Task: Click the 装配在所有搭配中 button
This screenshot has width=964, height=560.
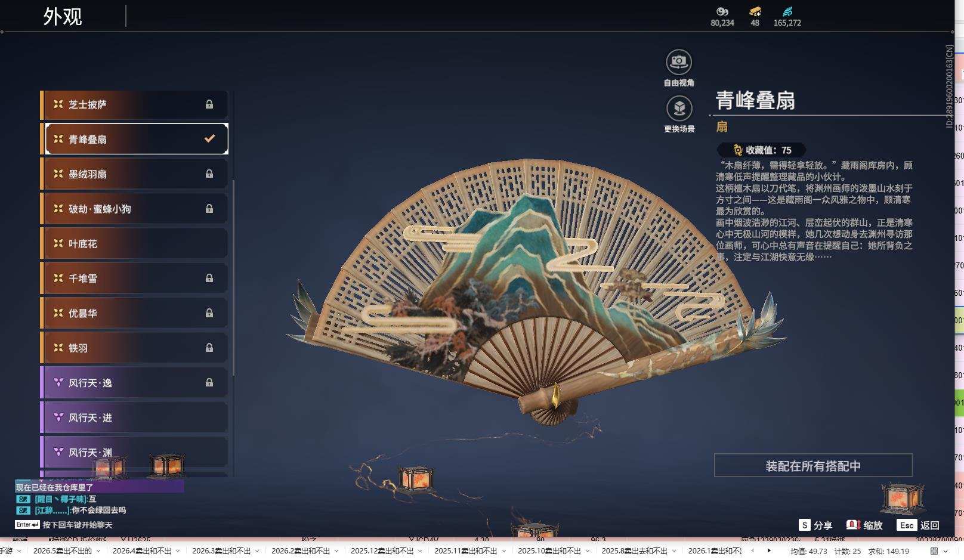Action: pyautogui.click(x=813, y=465)
